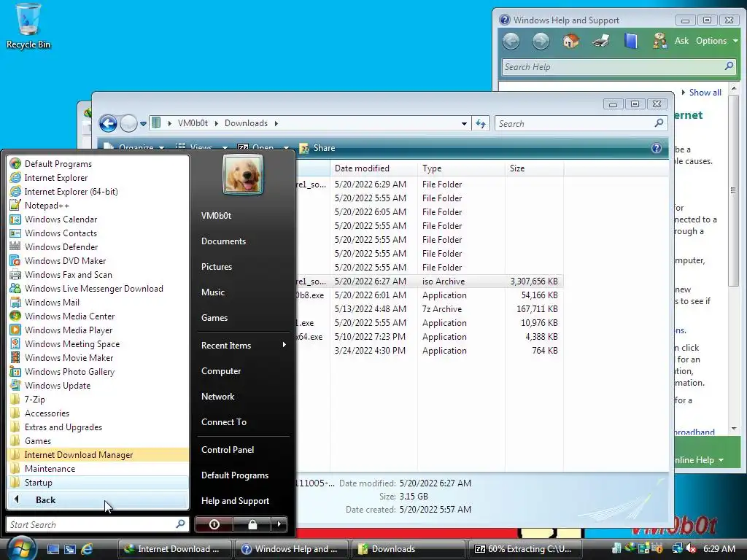Viewport: 747px width, 560px height.
Task: Click Share in Explorer toolbar
Action: 317,148
